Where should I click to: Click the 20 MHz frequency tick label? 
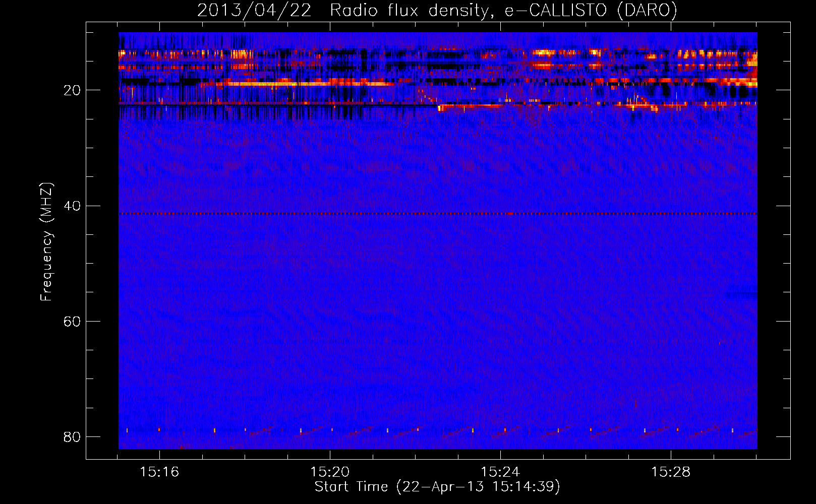[x=72, y=90]
